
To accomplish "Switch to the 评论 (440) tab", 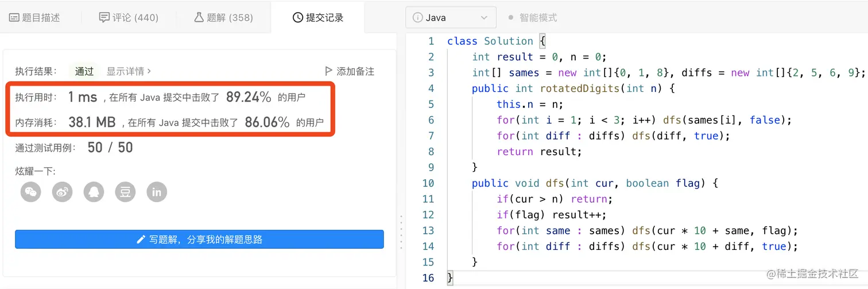I will pos(129,17).
